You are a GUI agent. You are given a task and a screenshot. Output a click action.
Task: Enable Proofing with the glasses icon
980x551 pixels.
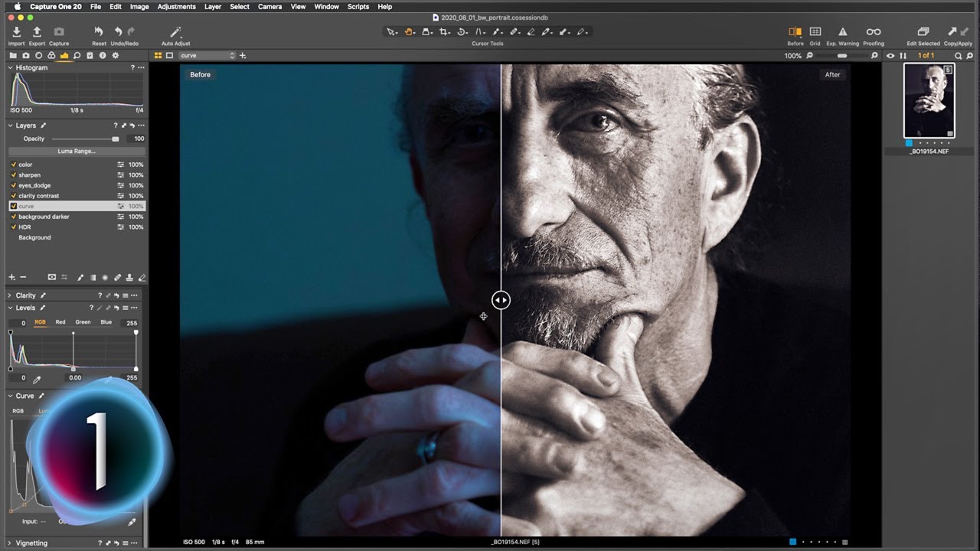(874, 31)
